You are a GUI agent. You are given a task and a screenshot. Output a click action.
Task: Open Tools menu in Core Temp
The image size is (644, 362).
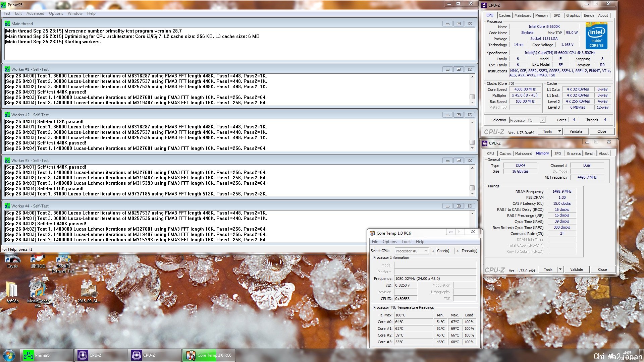[x=406, y=242]
